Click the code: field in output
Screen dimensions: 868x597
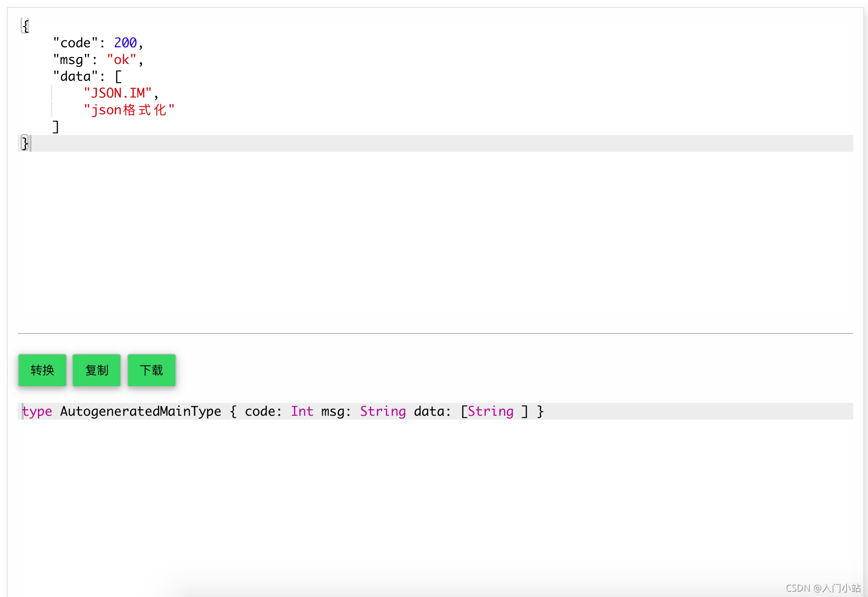click(x=264, y=411)
